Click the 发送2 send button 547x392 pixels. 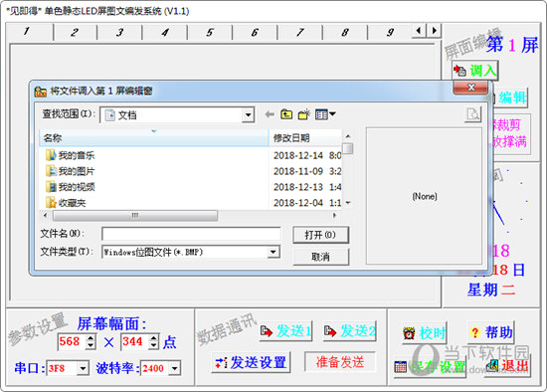349,331
